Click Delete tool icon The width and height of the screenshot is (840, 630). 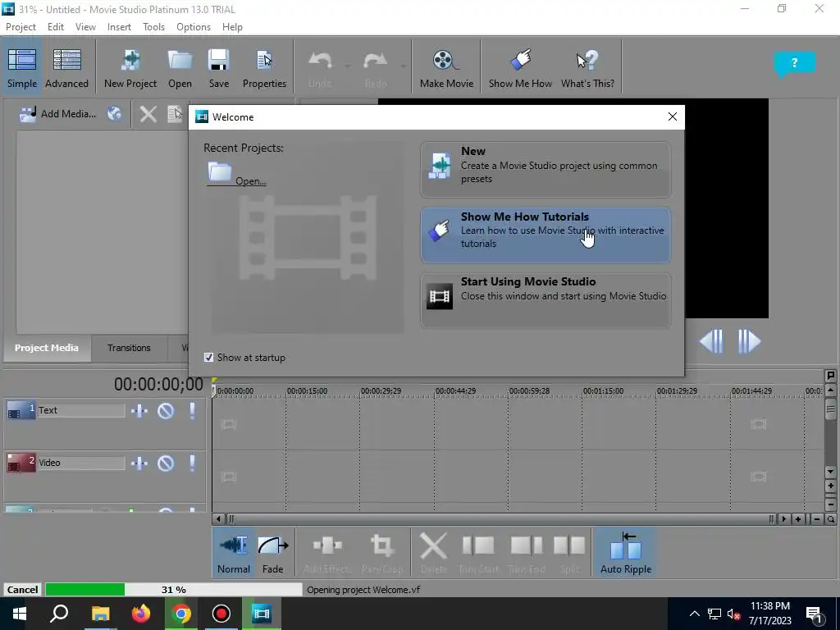(433, 553)
